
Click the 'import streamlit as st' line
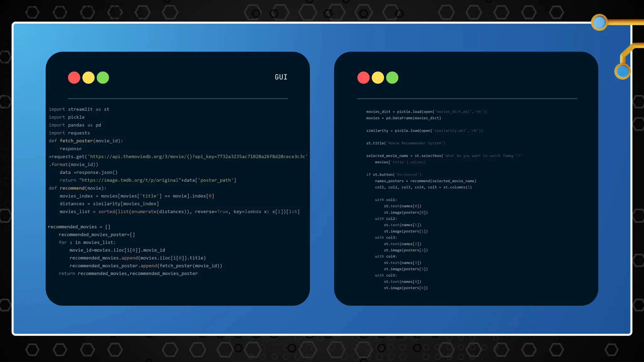coord(79,109)
